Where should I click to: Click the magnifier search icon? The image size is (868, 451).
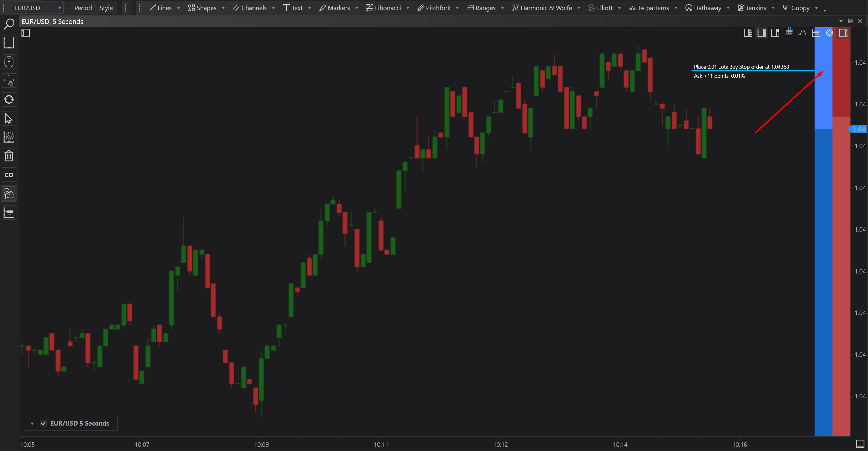click(9, 24)
